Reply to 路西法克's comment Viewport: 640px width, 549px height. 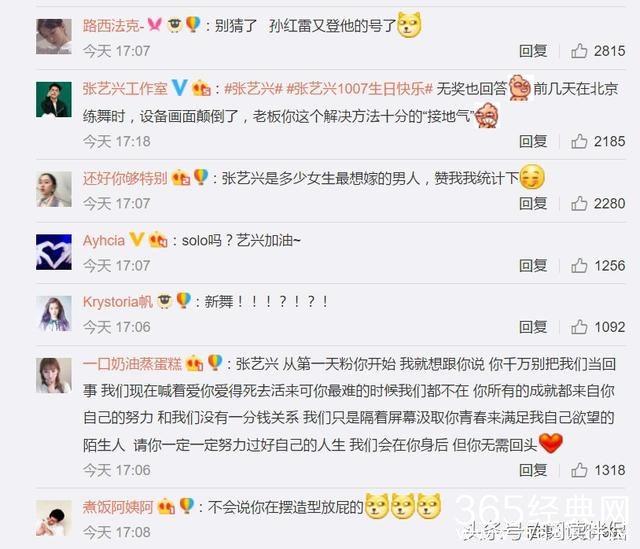pos(533,51)
